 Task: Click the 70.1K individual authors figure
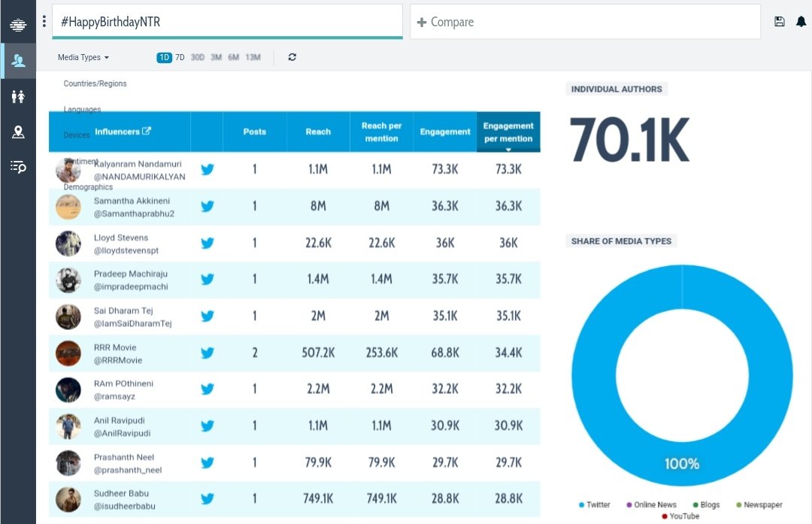[x=629, y=140]
